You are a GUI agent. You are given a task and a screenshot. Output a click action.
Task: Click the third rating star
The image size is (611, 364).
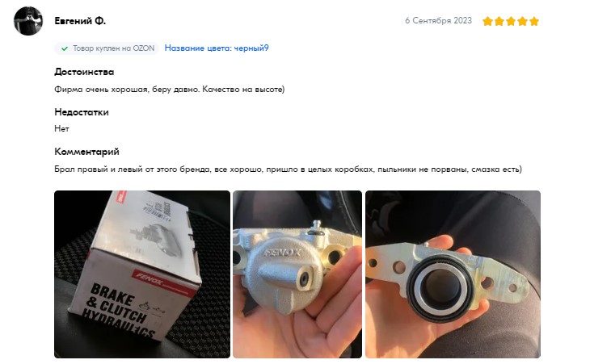click(511, 22)
